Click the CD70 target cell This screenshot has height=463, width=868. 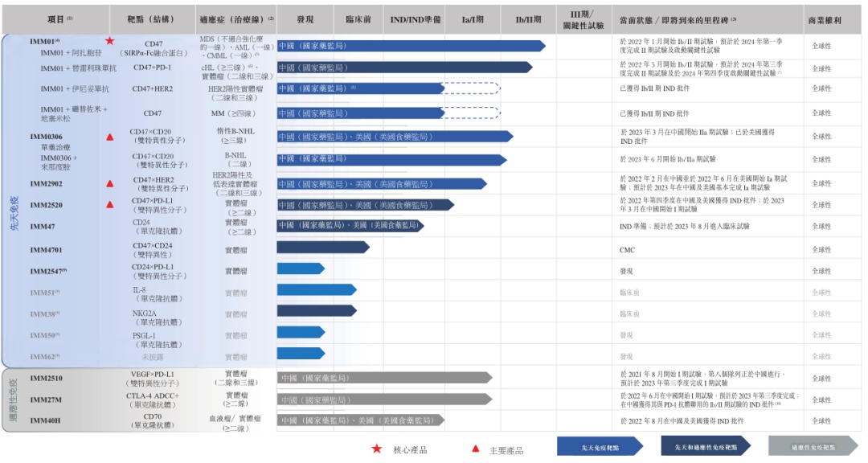point(153,421)
